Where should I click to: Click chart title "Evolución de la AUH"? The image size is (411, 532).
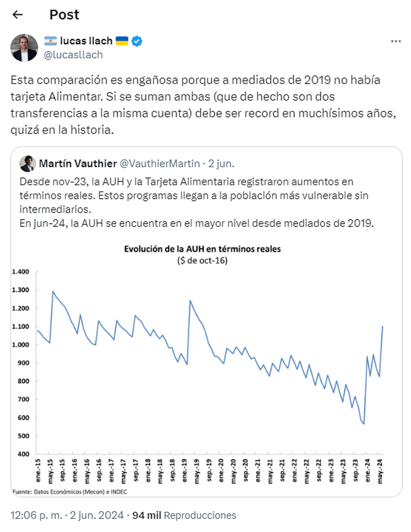202,249
